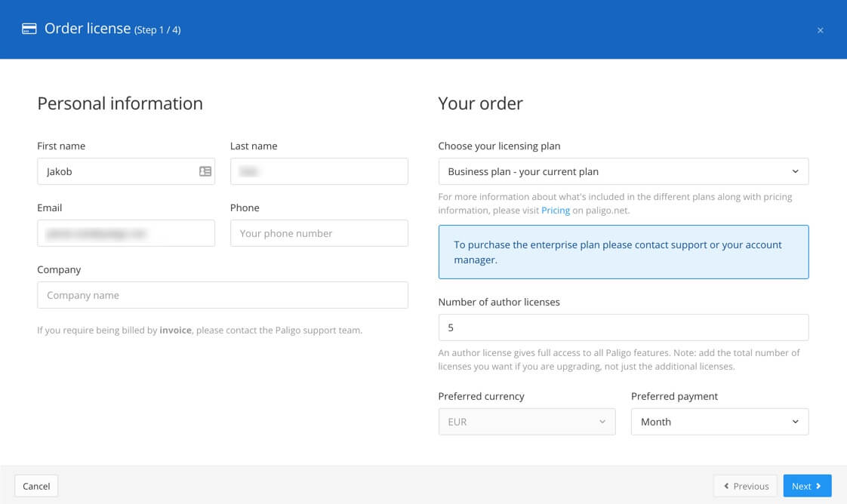Click the enterprise plan contact support notice
847x504 pixels.
click(x=624, y=252)
